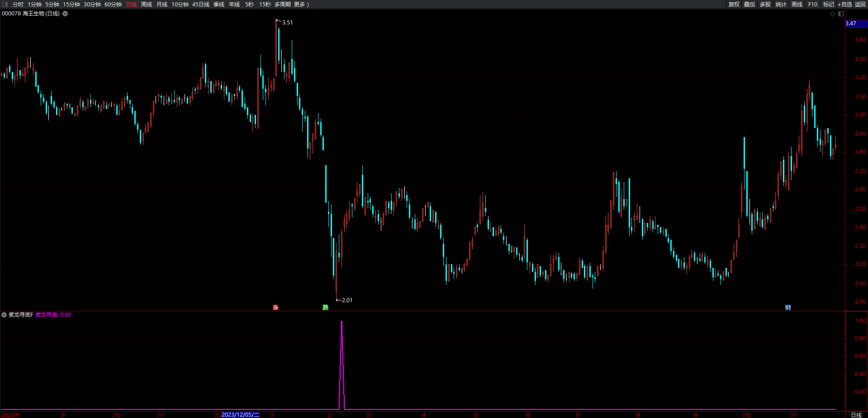
Task: Click the blue 财 marker below the chart
Action: [x=788, y=308]
